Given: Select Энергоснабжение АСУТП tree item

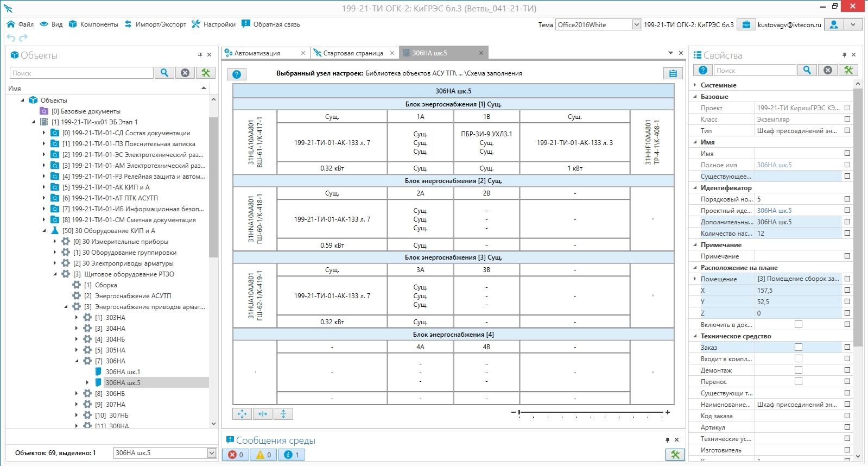Looking at the screenshot, I should coord(133,295).
